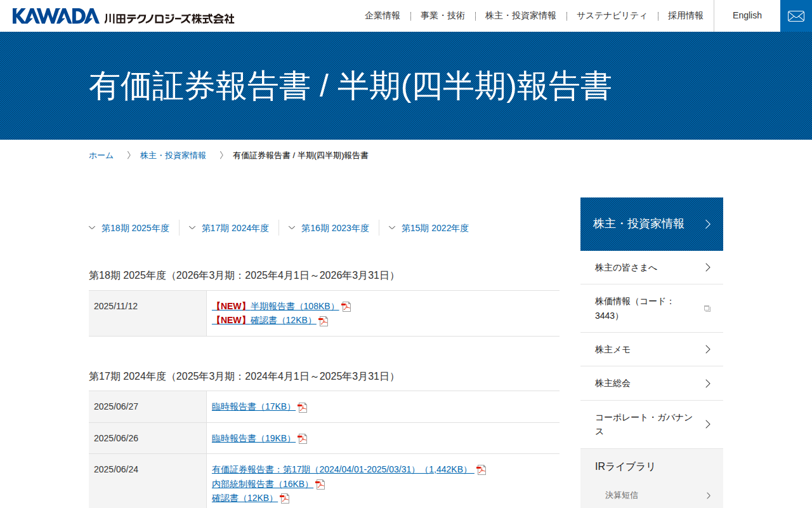Click page title 有価証券報告書 / 半期(四半期)報告書
The image size is (812, 508).
[x=350, y=86]
